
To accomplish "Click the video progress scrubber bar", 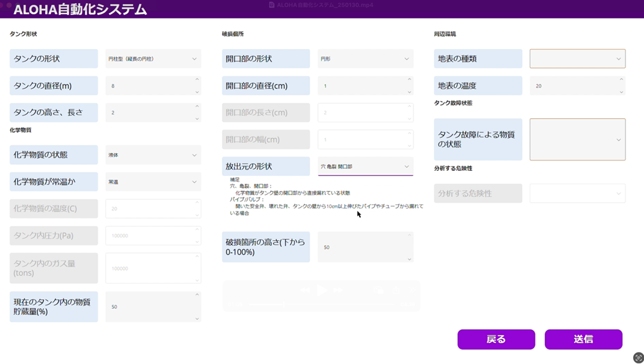I will 320,304.
